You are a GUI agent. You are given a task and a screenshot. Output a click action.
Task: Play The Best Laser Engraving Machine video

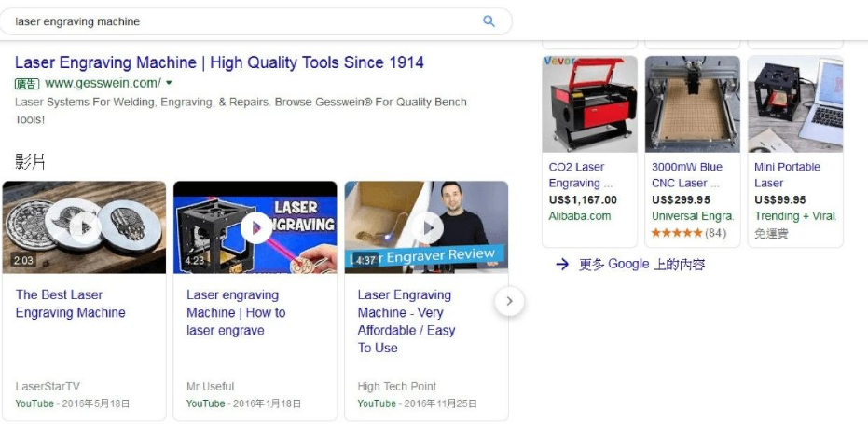point(85,228)
